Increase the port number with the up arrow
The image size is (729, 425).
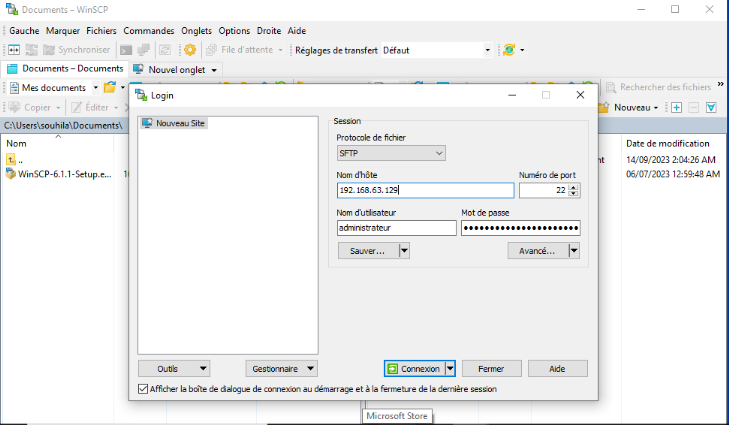click(x=573, y=187)
